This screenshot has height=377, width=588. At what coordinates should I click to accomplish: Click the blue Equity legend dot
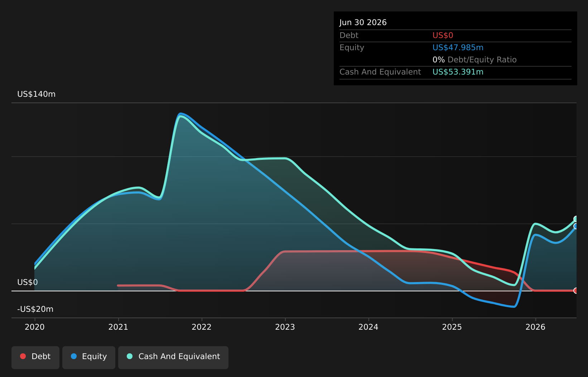tap(74, 356)
